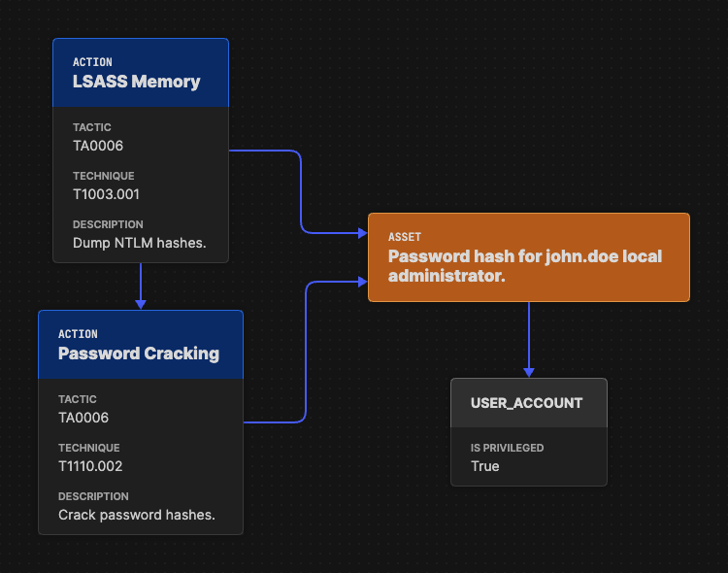This screenshot has height=573, width=728.
Task: Select the LSASS Memory action node title
Action: click(136, 82)
